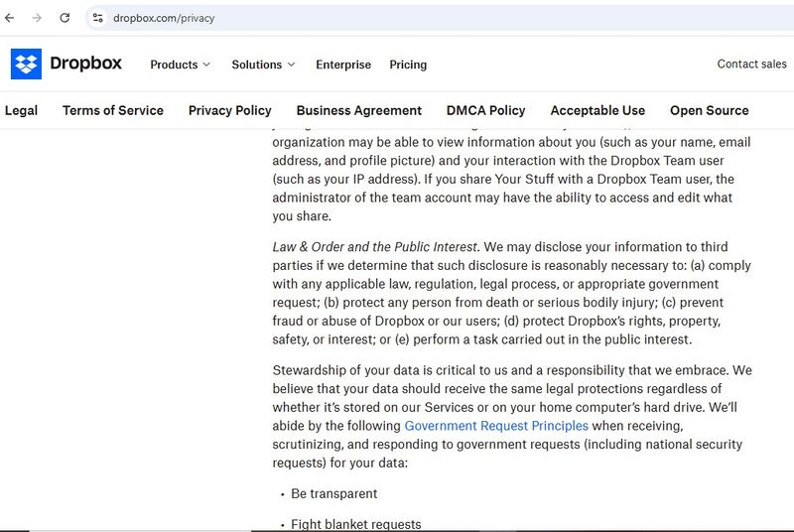
Task: Select the Privacy Policy tab
Action: [230, 110]
